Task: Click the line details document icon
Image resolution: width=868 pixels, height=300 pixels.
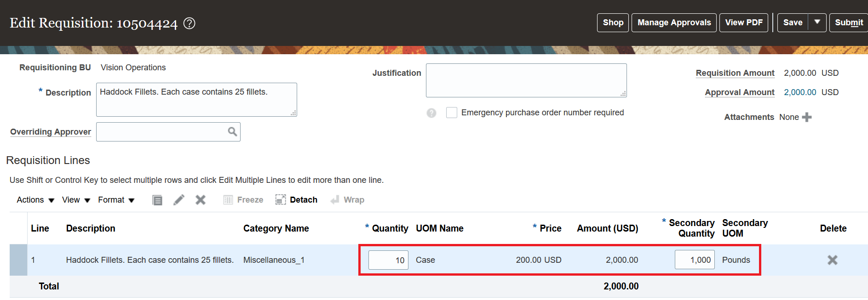Action: point(157,200)
